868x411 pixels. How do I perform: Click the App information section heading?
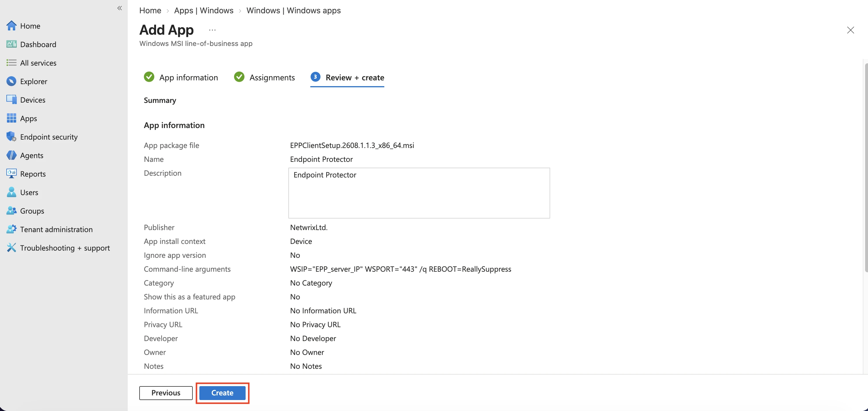174,125
